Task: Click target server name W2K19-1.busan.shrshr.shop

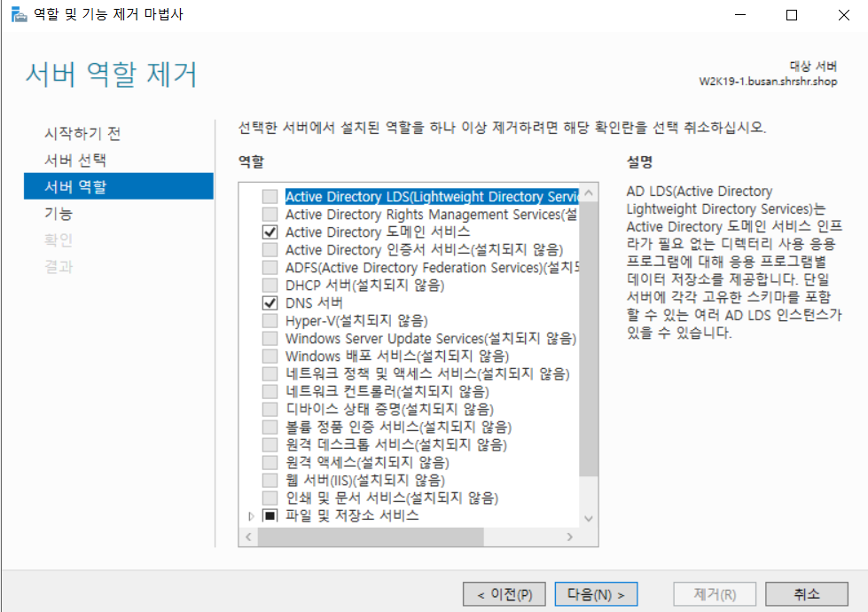Action: (768, 82)
